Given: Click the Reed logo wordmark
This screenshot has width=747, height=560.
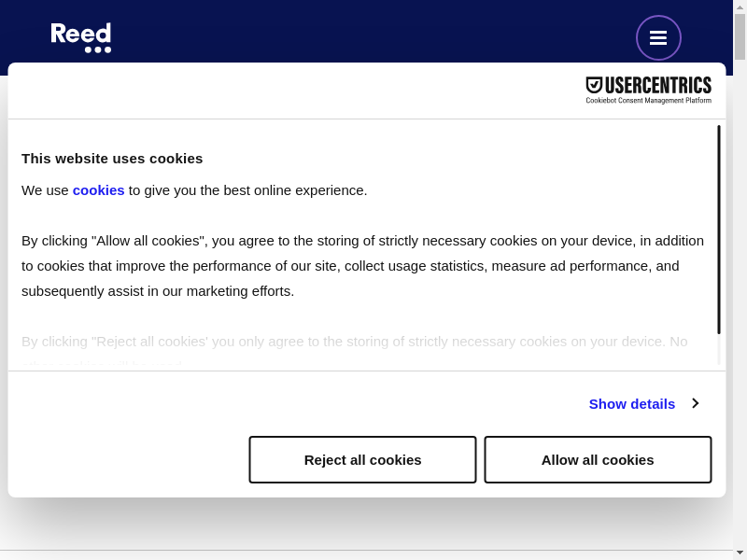Looking at the screenshot, I should (80, 34).
